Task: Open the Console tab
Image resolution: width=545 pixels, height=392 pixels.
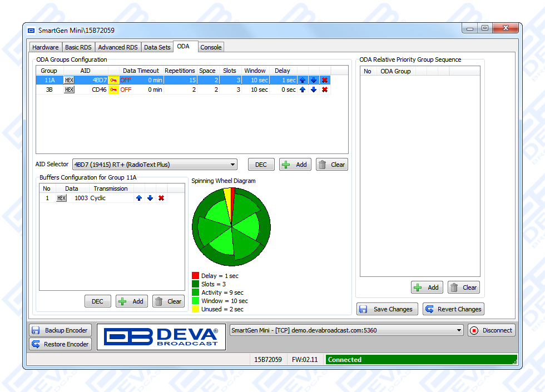Action: click(x=211, y=47)
